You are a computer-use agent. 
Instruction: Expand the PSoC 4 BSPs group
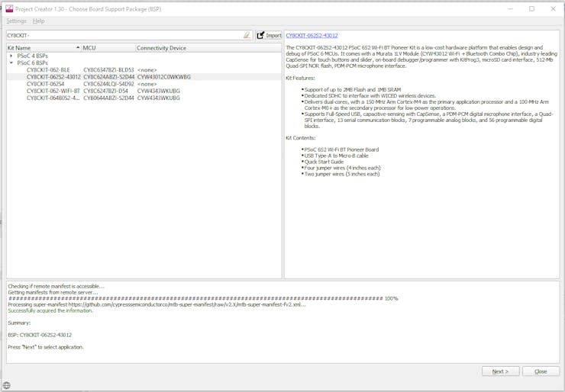coord(11,56)
